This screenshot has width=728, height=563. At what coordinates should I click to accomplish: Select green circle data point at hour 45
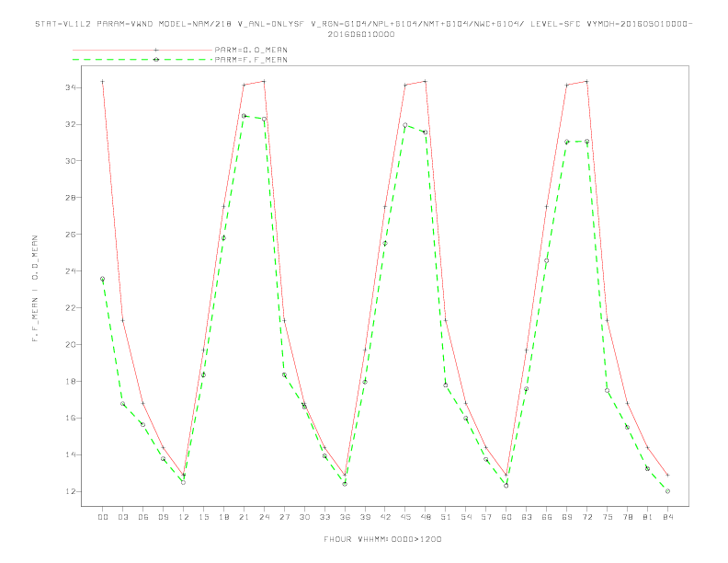[405, 125]
